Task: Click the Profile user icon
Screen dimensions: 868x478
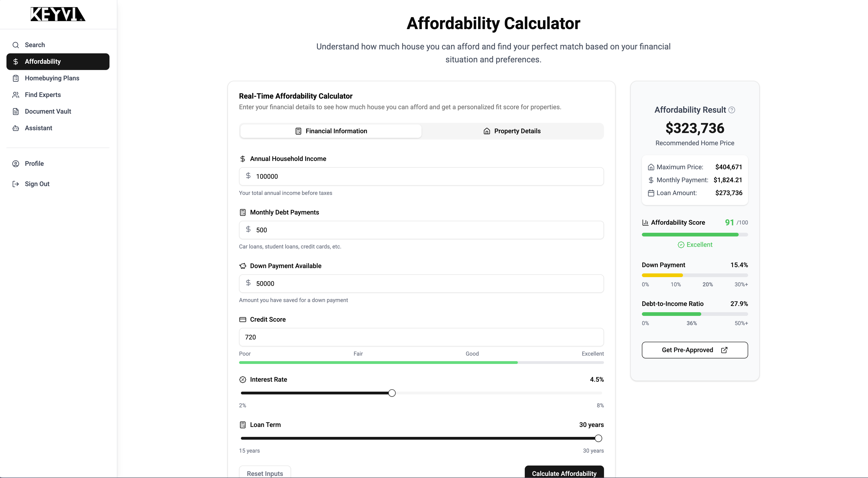Action: coord(15,164)
